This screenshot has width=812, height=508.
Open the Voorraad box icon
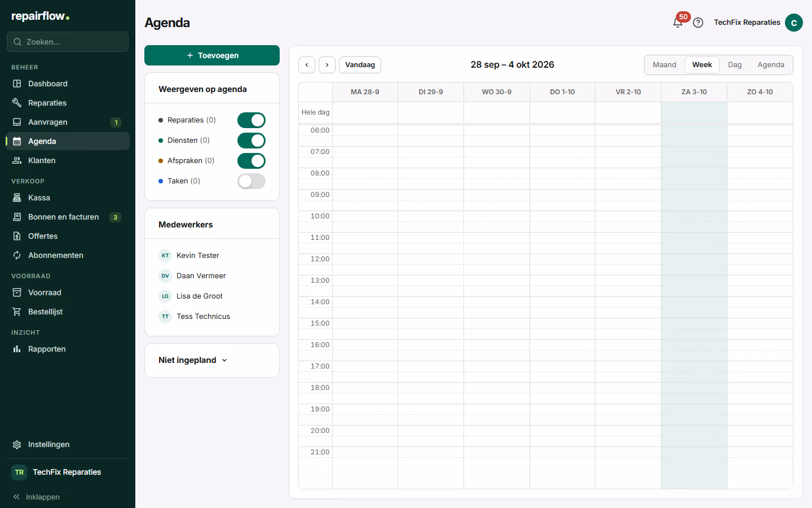pos(17,292)
